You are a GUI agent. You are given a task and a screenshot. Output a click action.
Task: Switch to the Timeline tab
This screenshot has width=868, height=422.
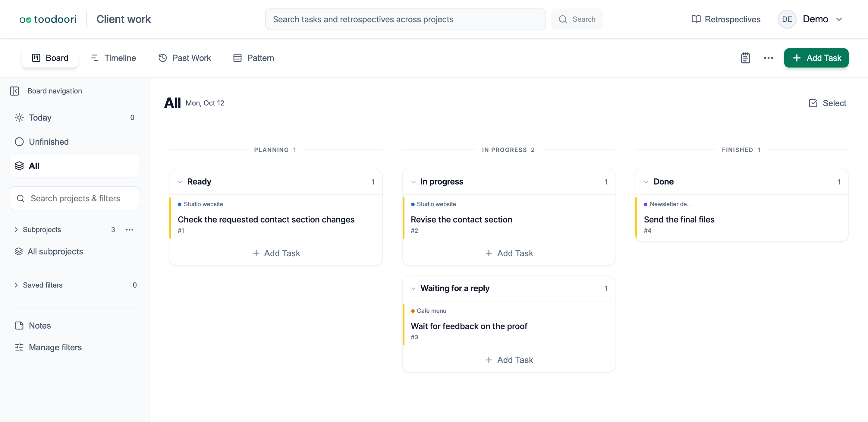(113, 58)
